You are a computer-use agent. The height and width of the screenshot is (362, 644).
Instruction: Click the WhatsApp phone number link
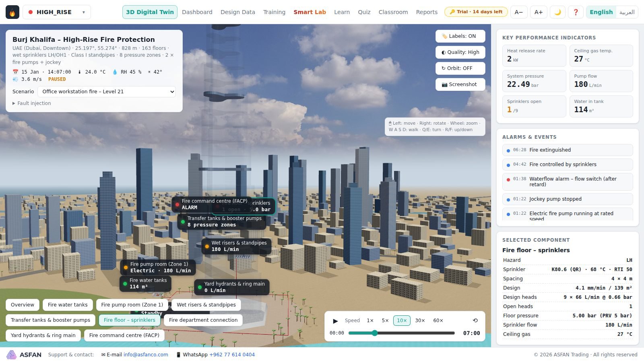point(232,355)
